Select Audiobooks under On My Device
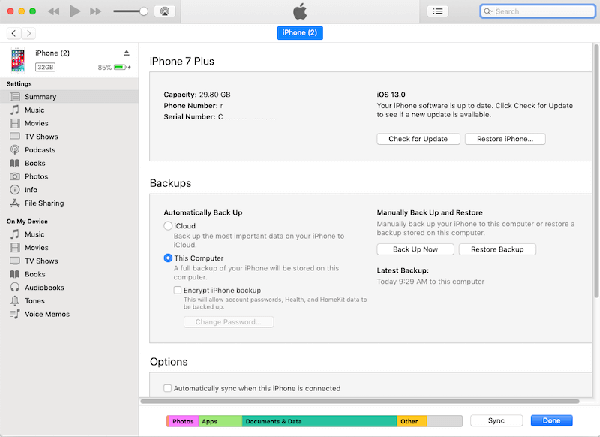This screenshot has height=437, width=600. click(45, 286)
